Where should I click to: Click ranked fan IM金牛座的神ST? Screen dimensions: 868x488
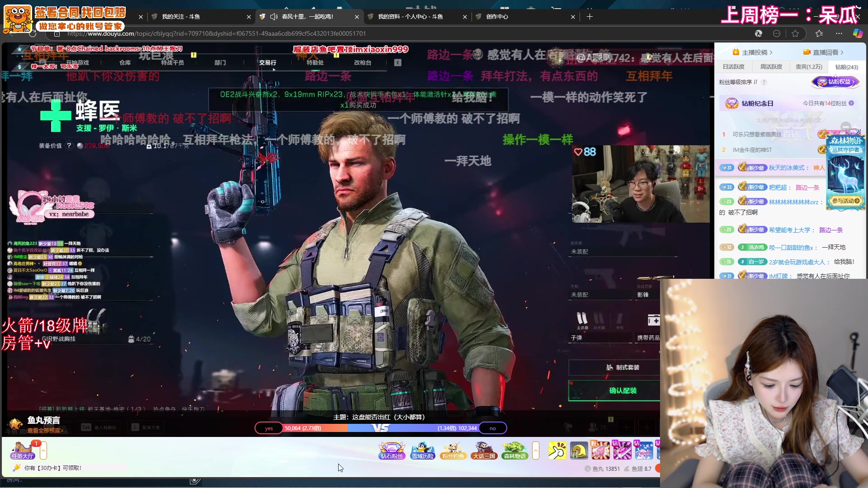point(752,150)
